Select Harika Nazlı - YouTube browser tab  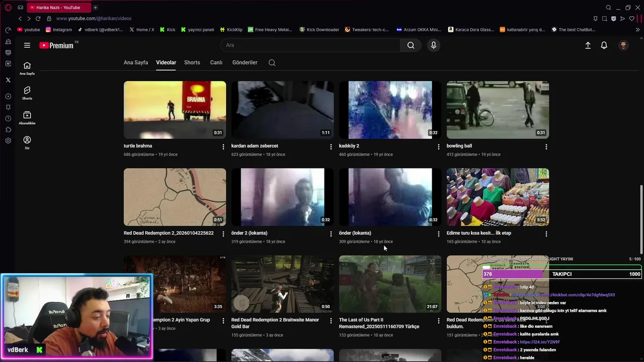point(58,8)
